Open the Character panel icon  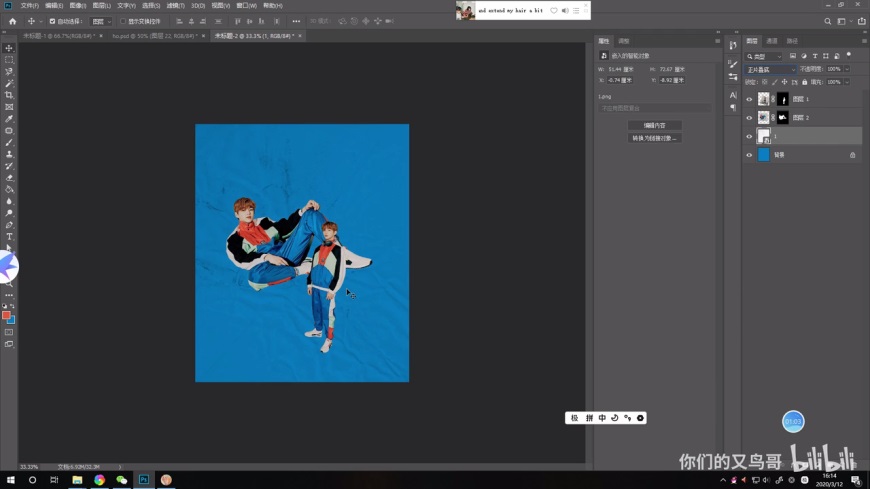point(733,95)
